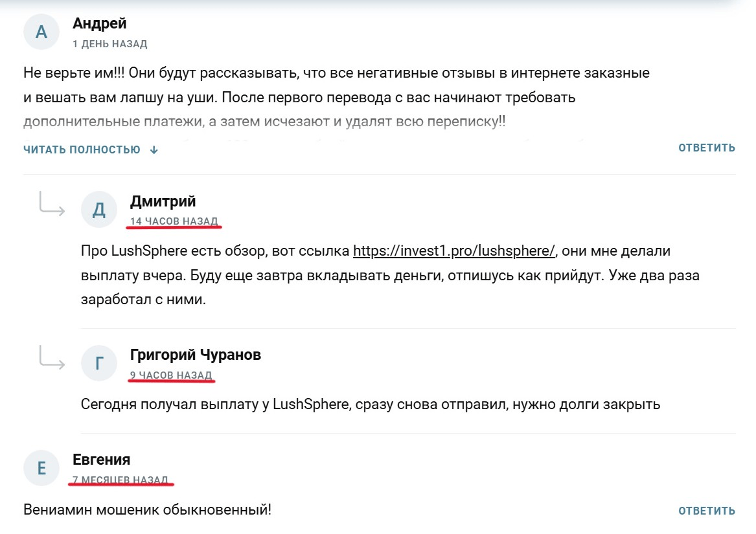This screenshot has width=756, height=534.
Task: Click Дмитрий's avatar with letter Д
Action: pyautogui.click(x=99, y=210)
